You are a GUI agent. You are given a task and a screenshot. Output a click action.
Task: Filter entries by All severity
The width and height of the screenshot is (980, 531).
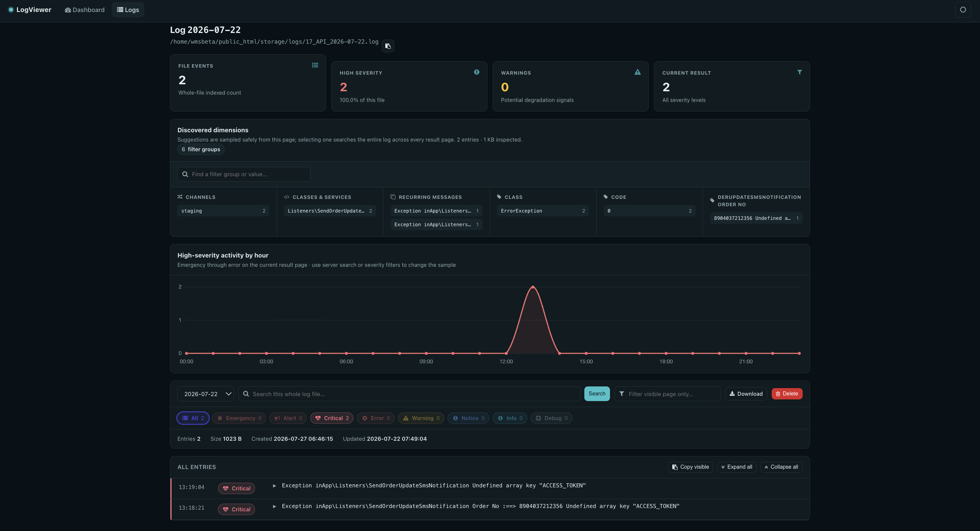pos(193,418)
